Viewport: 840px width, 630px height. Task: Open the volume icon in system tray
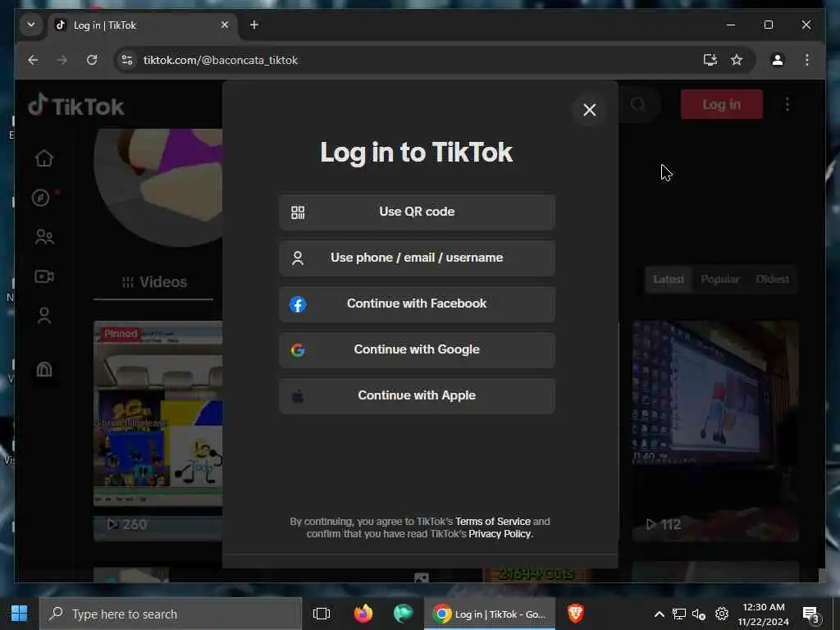[x=699, y=614]
